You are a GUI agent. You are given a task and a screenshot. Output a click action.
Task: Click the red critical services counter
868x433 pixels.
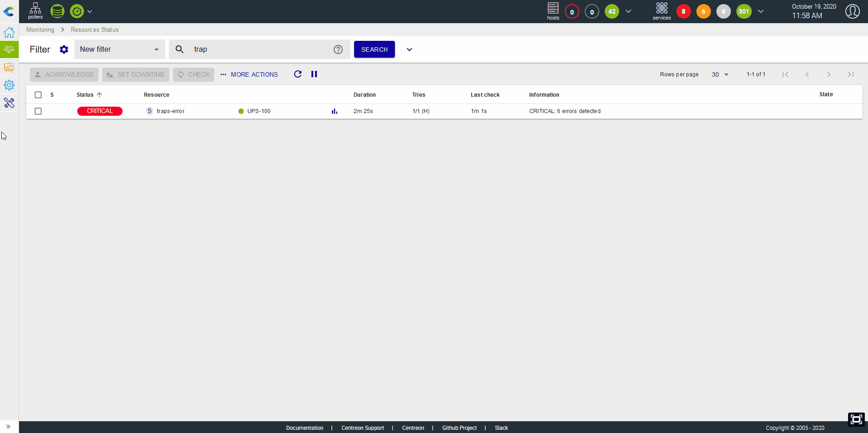coord(683,11)
